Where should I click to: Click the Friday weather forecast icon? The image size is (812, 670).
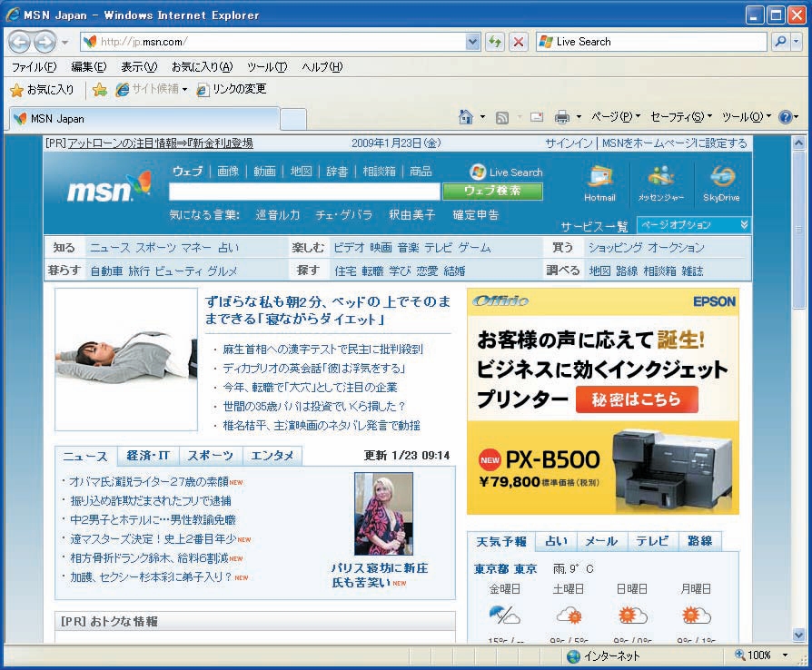click(504, 616)
